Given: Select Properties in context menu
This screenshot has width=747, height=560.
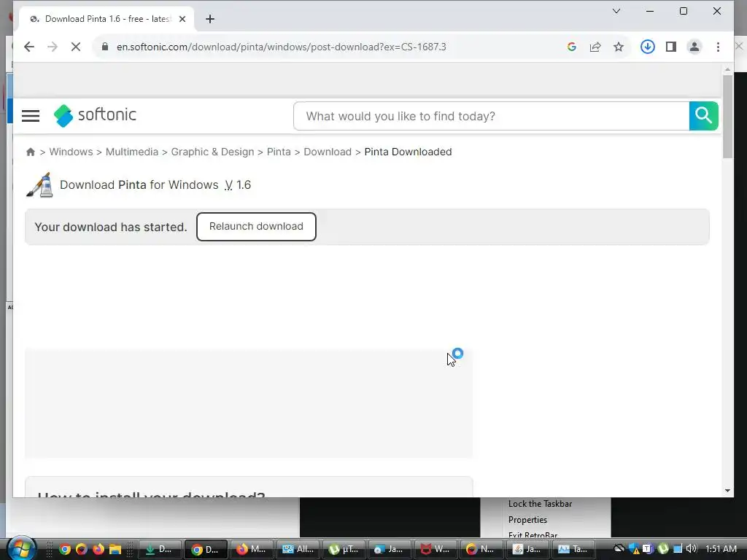Looking at the screenshot, I should [527, 520].
